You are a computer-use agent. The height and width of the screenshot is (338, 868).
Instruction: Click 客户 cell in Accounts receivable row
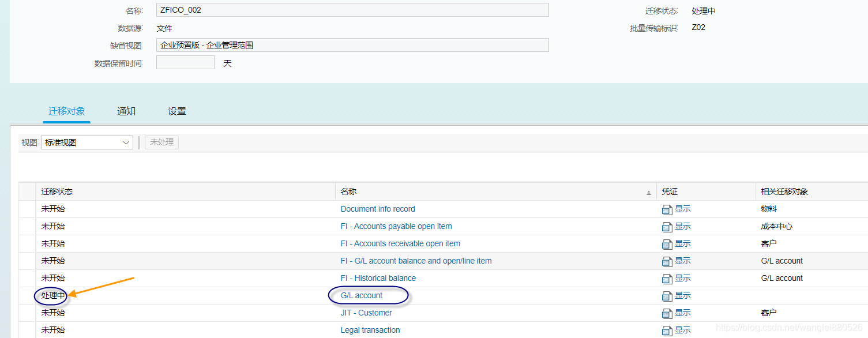[769, 243]
